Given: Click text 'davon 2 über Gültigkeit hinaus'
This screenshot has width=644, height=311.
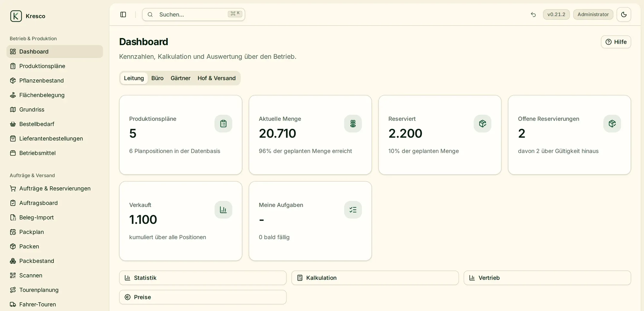Looking at the screenshot, I should [x=558, y=151].
